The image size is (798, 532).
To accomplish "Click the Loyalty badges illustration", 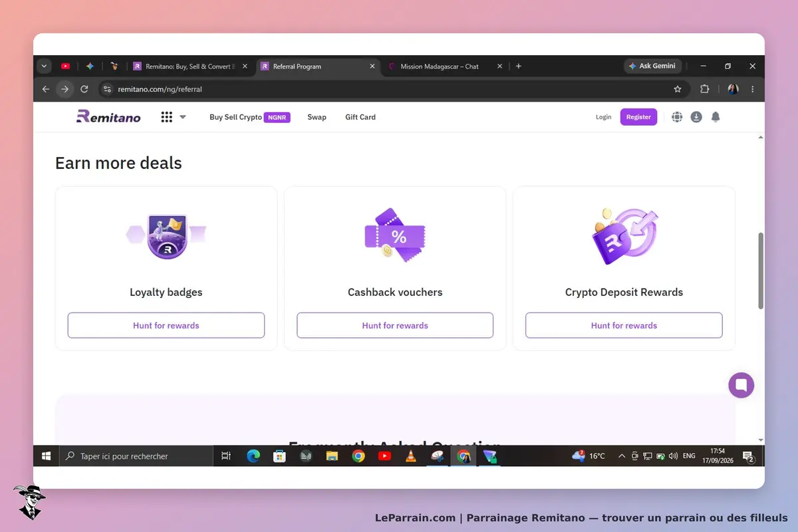I will [x=166, y=236].
